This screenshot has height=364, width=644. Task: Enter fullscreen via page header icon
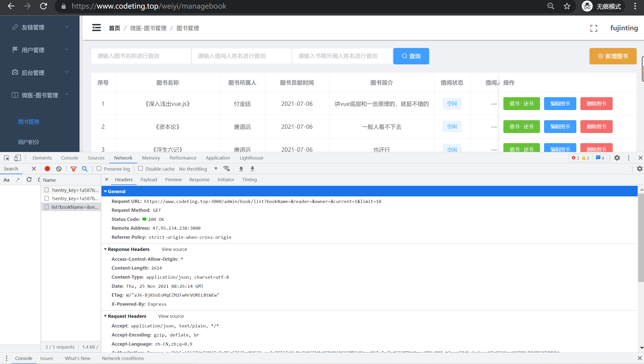(x=594, y=28)
